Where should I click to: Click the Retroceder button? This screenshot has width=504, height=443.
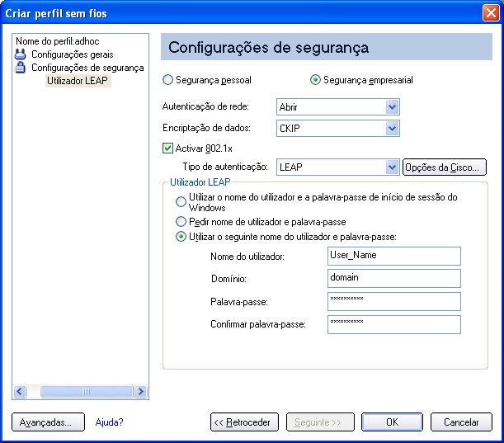(244, 422)
